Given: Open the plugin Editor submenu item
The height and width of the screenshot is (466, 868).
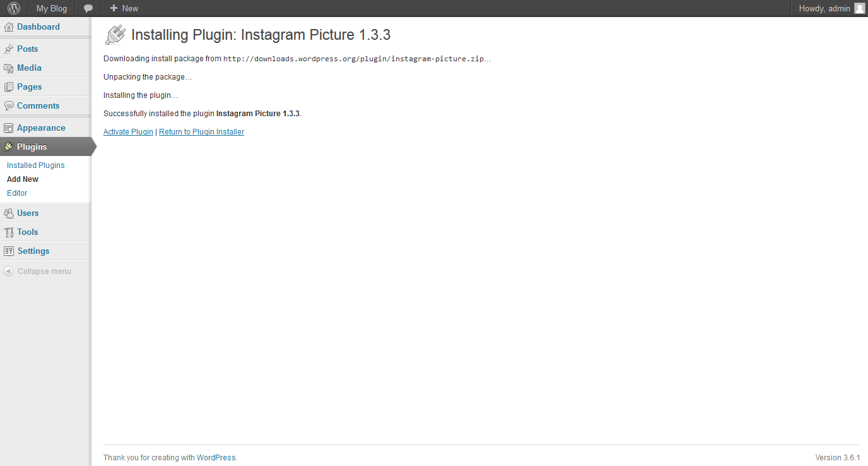Looking at the screenshot, I should click(17, 193).
